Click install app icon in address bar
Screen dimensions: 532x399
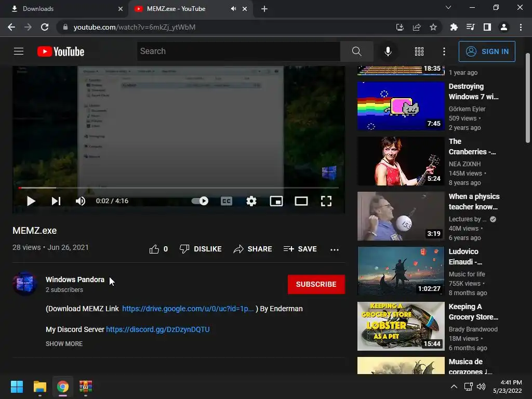[400, 27]
